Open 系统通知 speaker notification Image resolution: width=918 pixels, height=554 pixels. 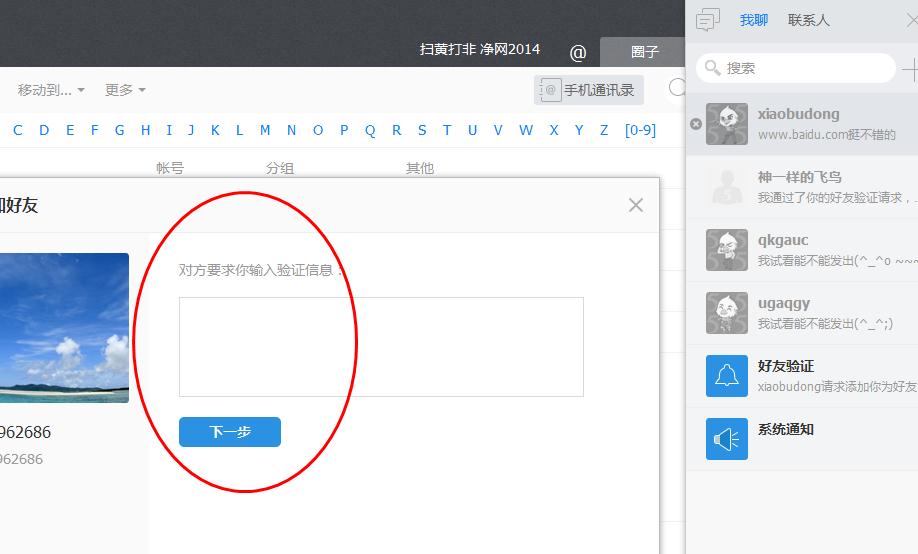(x=727, y=439)
